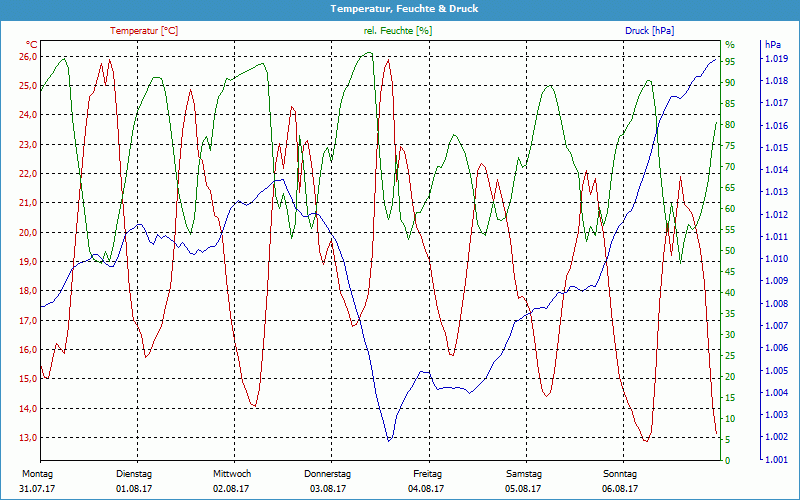Click the '18,0' temperature axis value
This screenshot has width=800, height=500.
[28, 291]
